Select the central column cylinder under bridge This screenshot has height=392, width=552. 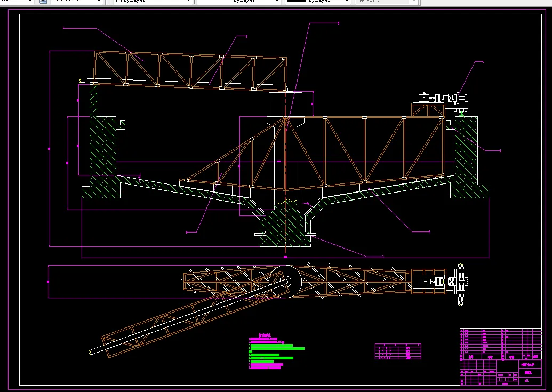tap(285, 105)
